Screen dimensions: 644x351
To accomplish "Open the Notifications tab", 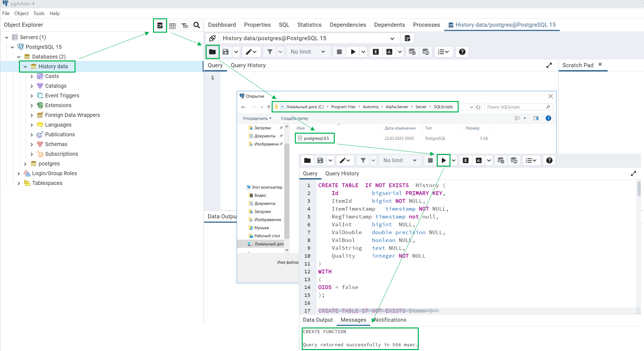I will 390,320.
